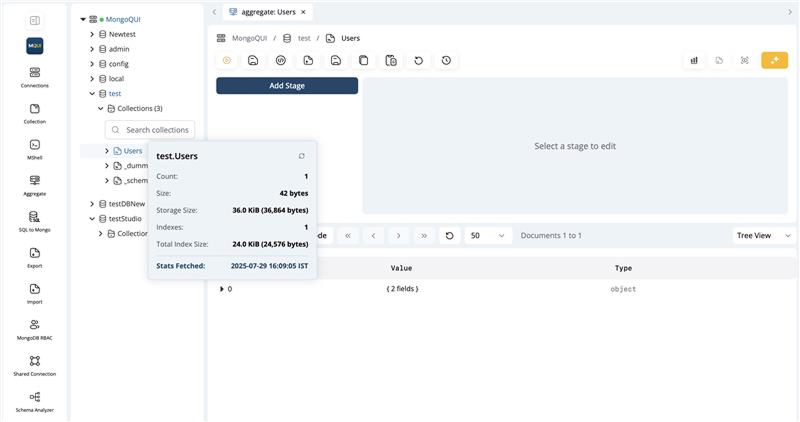The width and height of the screenshot is (800, 422).
Task: Collapse the test database node
Action: 92,93
